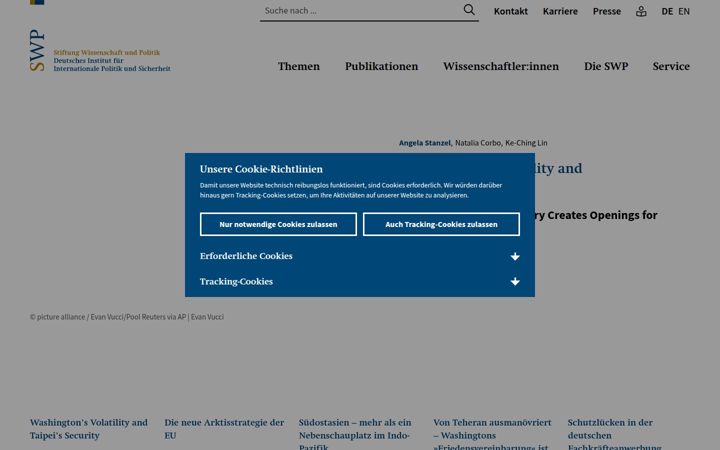Switch language to DE
The height and width of the screenshot is (450, 720).
tap(667, 11)
